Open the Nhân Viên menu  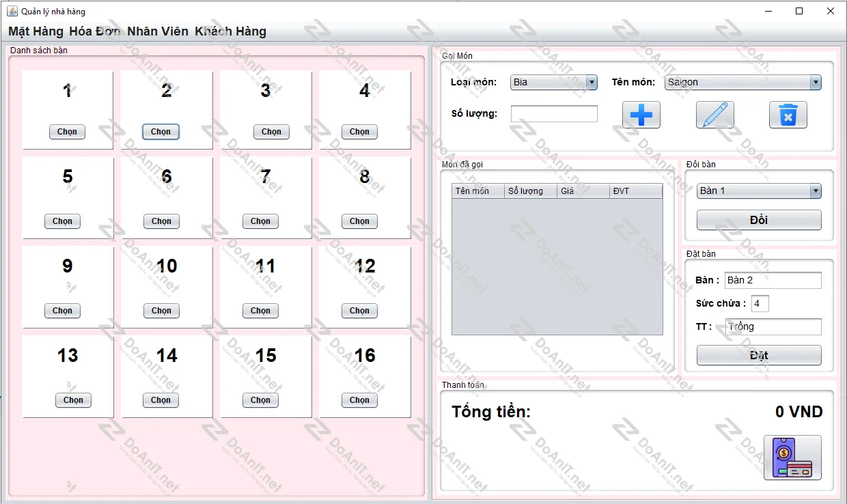pos(157,31)
